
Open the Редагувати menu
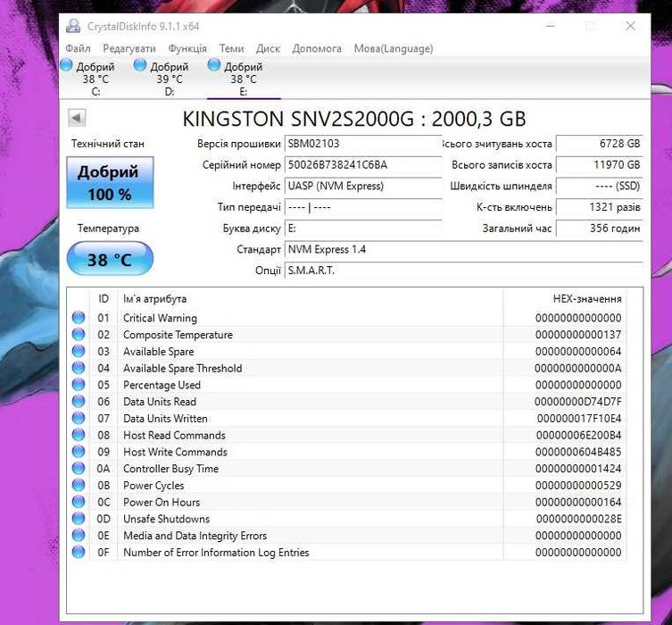coord(129,48)
